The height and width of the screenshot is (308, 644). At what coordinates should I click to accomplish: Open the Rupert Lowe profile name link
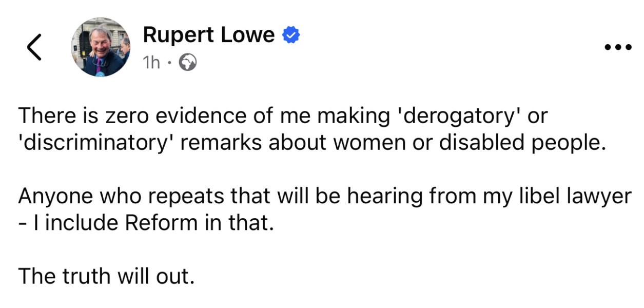[x=209, y=35]
